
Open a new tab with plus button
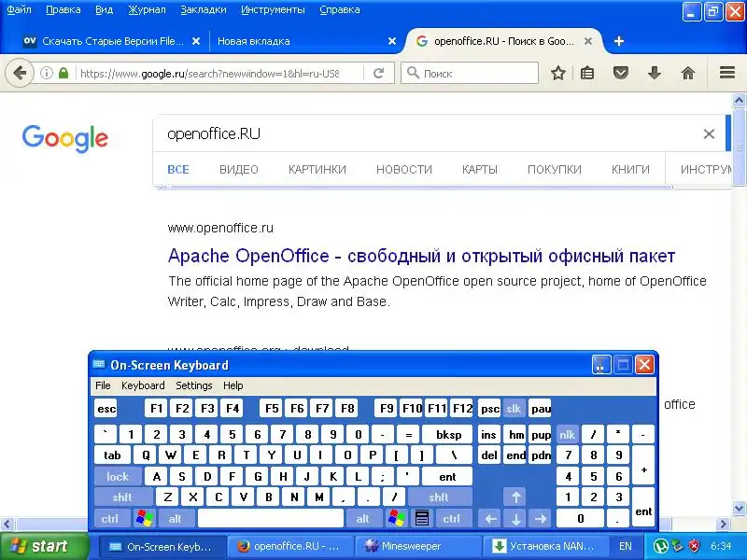click(x=619, y=41)
